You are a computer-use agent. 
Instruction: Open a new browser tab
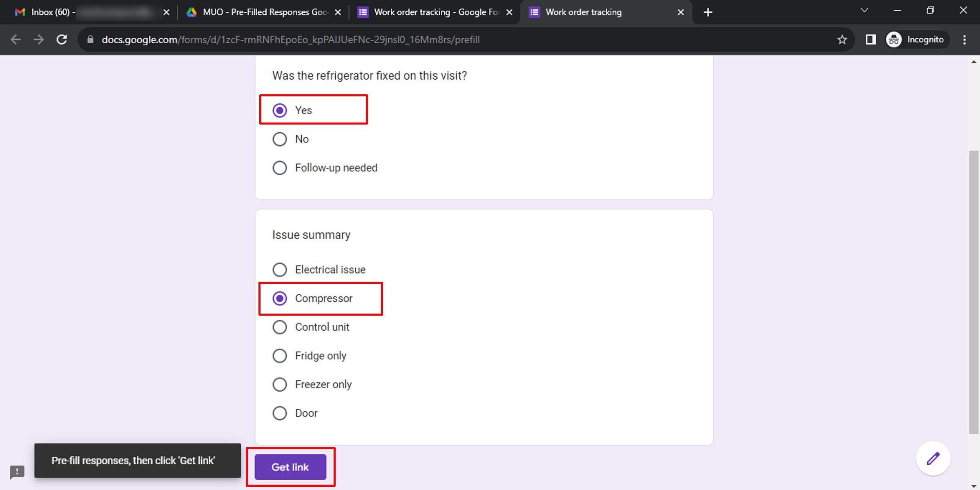point(708,12)
